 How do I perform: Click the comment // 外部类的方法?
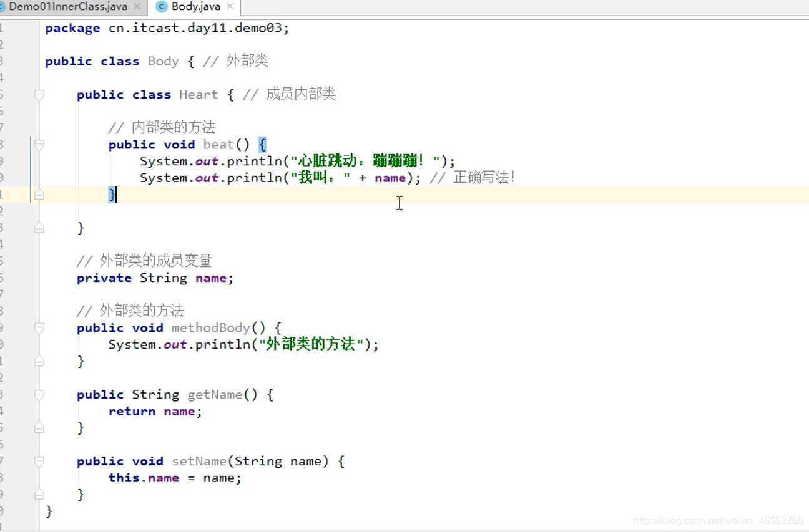(x=130, y=311)
